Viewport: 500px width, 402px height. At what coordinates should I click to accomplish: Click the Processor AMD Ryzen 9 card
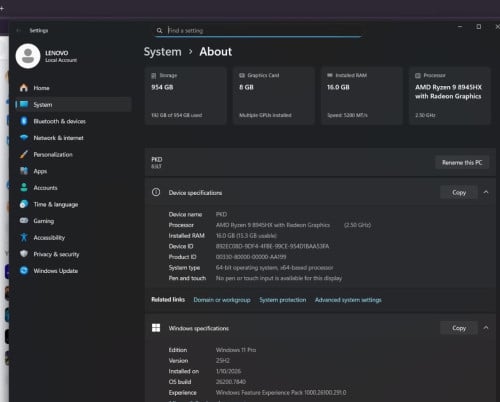coord(450,96)
